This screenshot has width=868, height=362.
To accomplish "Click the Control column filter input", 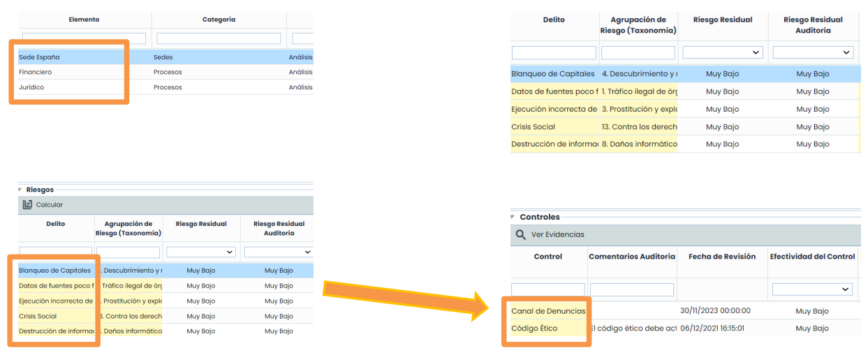I will 547,289.
